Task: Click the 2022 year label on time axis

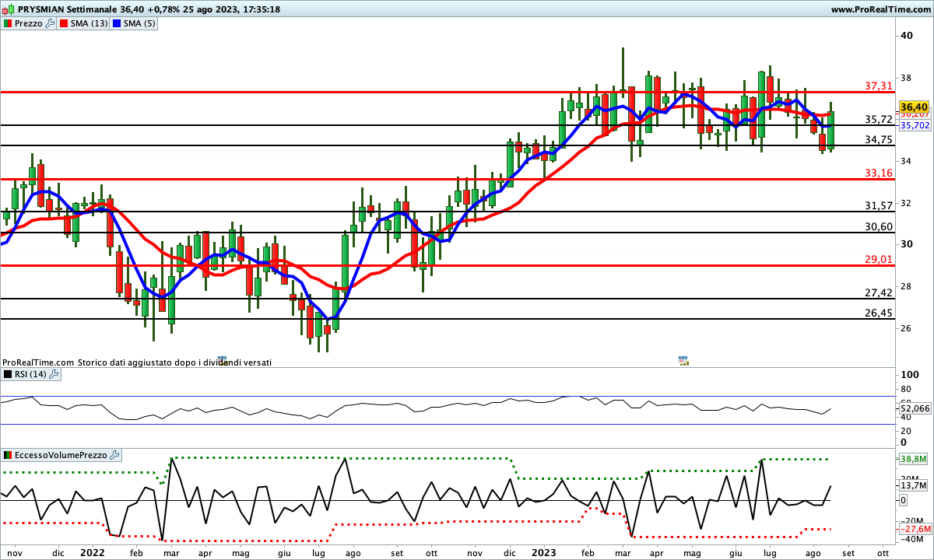Action: pos(92,552)
